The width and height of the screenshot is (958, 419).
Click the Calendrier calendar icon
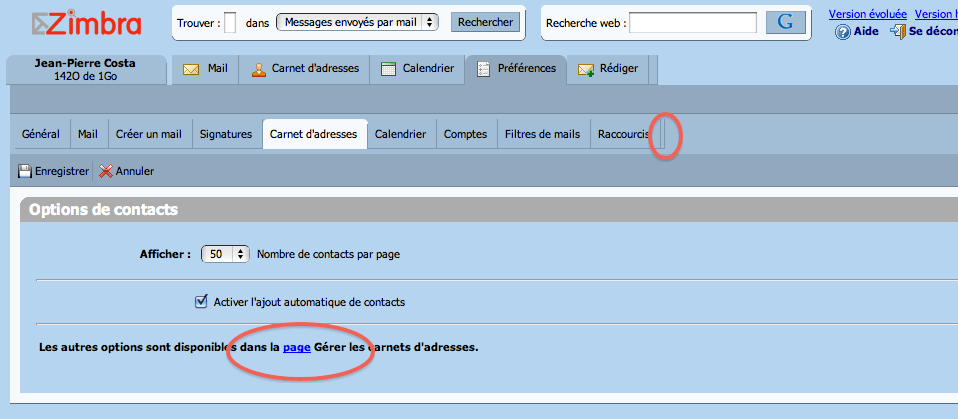point(388,69)
